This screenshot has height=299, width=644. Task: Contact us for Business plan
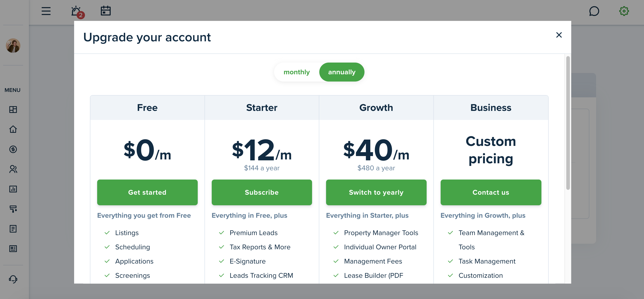491,192
